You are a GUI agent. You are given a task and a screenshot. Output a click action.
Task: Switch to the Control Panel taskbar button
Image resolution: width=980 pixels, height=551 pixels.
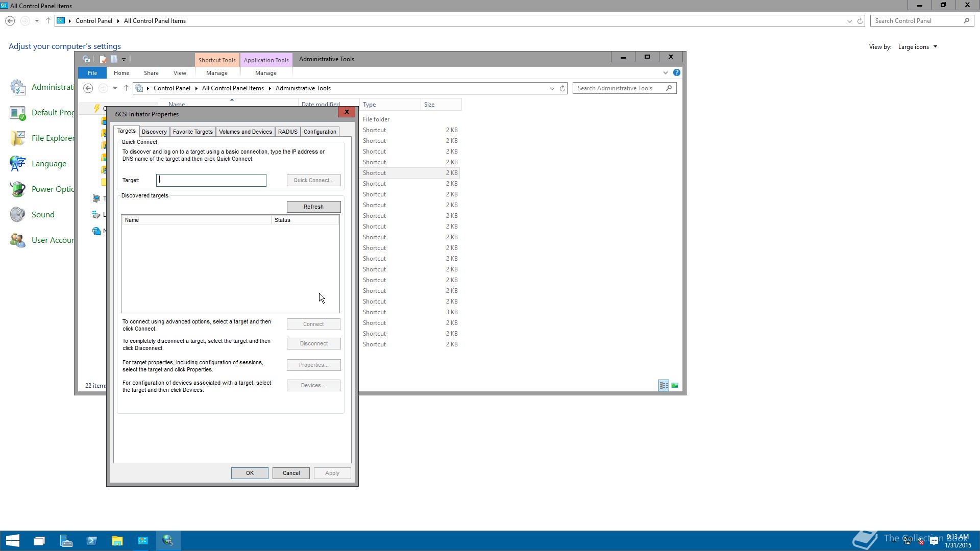tap(143, 541)
